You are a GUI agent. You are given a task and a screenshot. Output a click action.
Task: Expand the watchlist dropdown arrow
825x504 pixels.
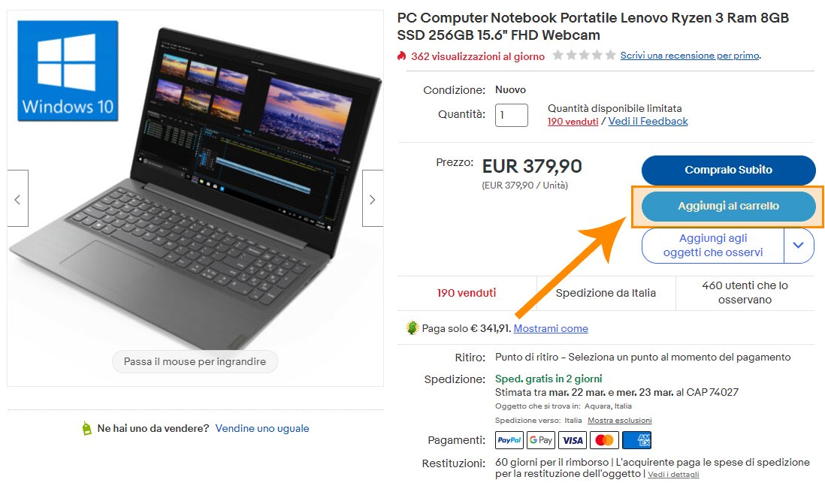[x=798, y=245]
